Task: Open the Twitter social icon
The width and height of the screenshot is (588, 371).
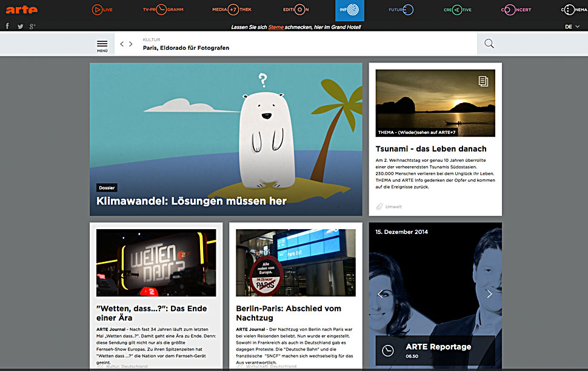Action: pyautogui.click(x=20, y=26)
